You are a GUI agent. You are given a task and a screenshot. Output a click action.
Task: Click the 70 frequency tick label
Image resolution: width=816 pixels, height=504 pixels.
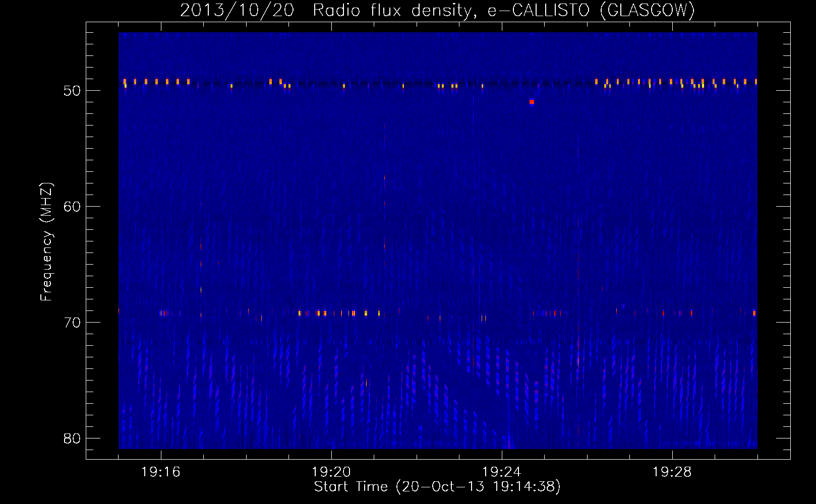[72, 323]
